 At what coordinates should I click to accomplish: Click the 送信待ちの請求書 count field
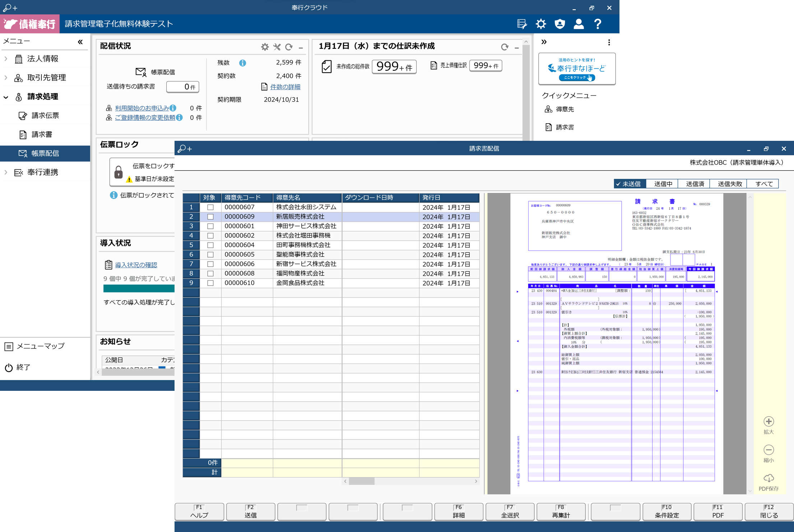tap(182, 87)
